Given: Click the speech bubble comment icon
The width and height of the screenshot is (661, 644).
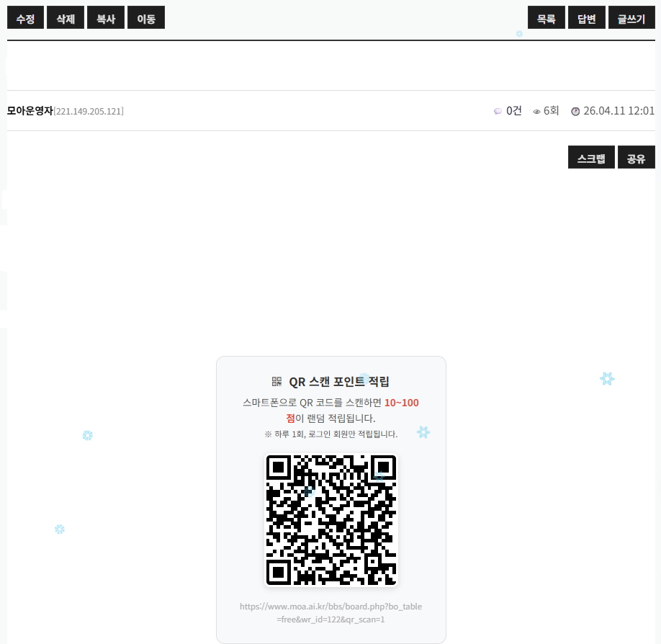Looking at the screenshot, I should (x=498, y=111).
